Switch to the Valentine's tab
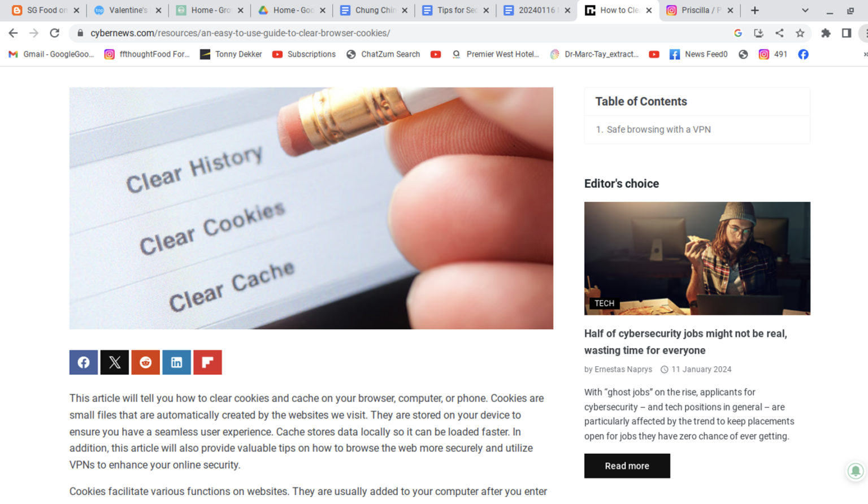Image resolution: width=868 pixels, height=504 pixels. (128, 10)
